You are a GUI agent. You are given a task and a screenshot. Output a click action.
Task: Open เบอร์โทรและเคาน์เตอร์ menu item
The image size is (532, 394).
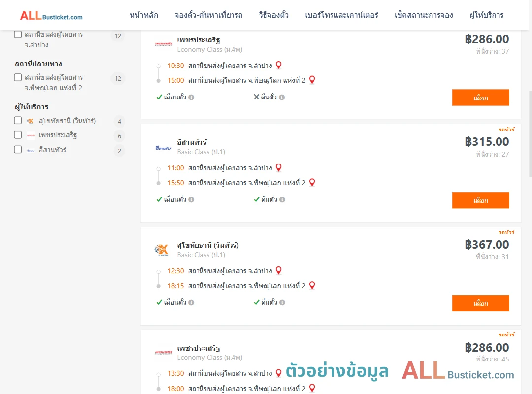pos(341,15)
